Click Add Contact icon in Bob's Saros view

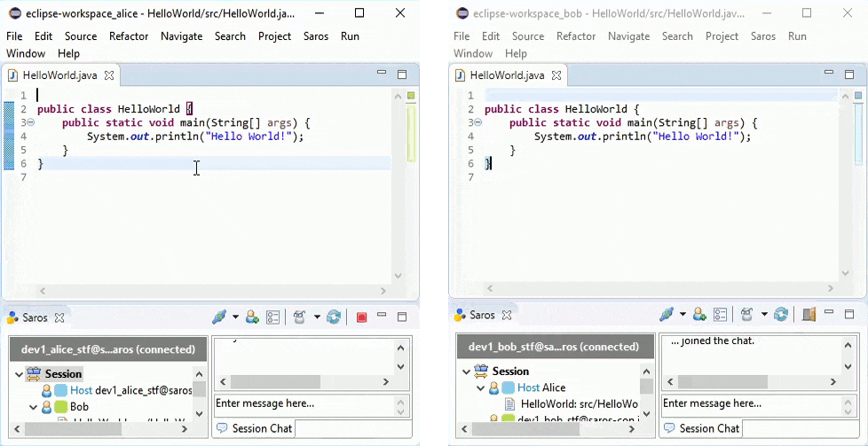pos(699,315)
